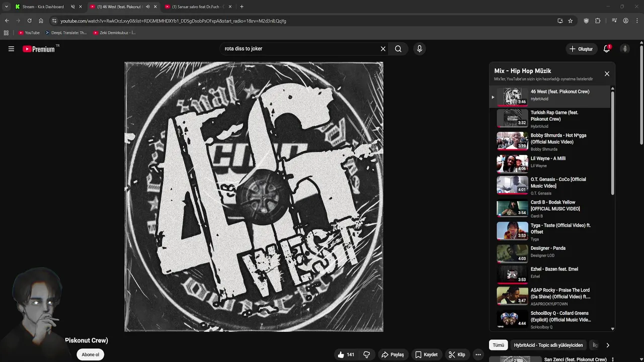Image resolution: width=644 pixels, height=362 pixels.
Task: Click the Klip clip button
Action: pyautogui.click(x=457, y=354)
